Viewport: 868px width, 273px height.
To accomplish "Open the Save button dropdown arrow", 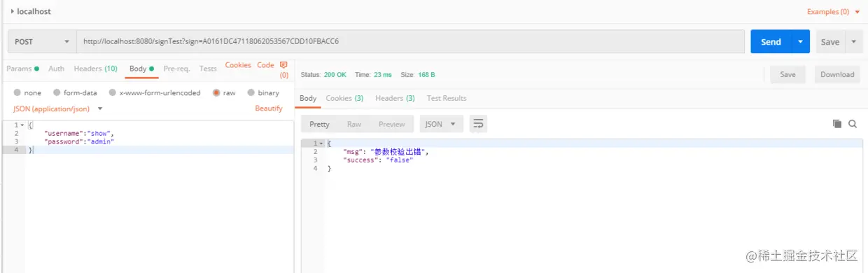I will click(854, 41).
